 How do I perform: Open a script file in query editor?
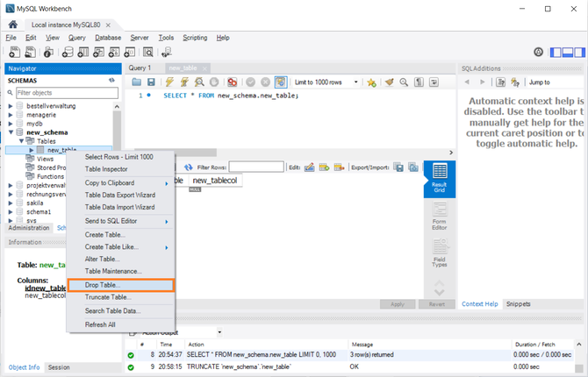click(137, 82)
